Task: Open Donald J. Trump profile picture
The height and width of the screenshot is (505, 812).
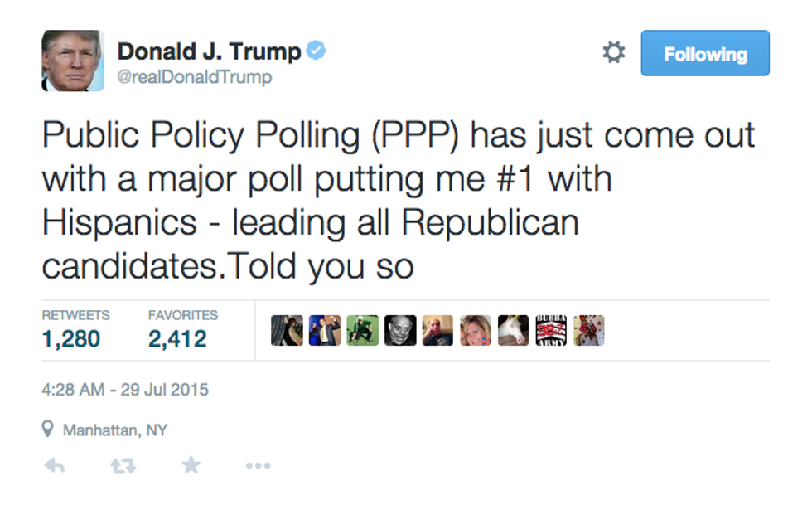Action: click(73, 61)
